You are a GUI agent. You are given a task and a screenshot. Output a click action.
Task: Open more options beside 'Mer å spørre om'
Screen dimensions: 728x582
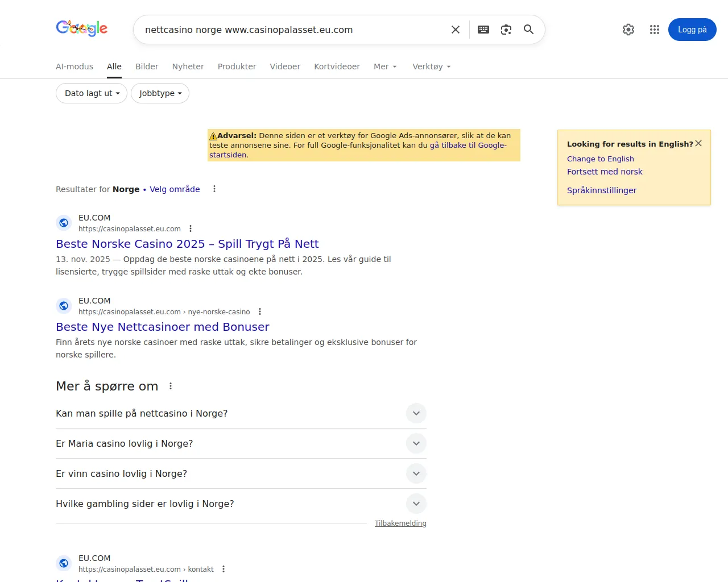point(171,386)
